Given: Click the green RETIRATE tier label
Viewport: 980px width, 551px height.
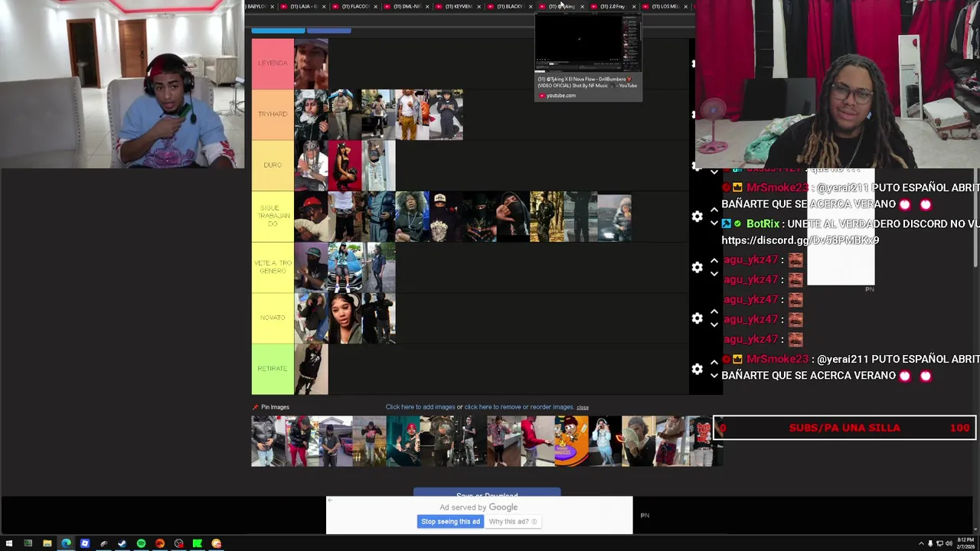Looking at the screenshot, I should pyautogui.click(x=273, y=369).
